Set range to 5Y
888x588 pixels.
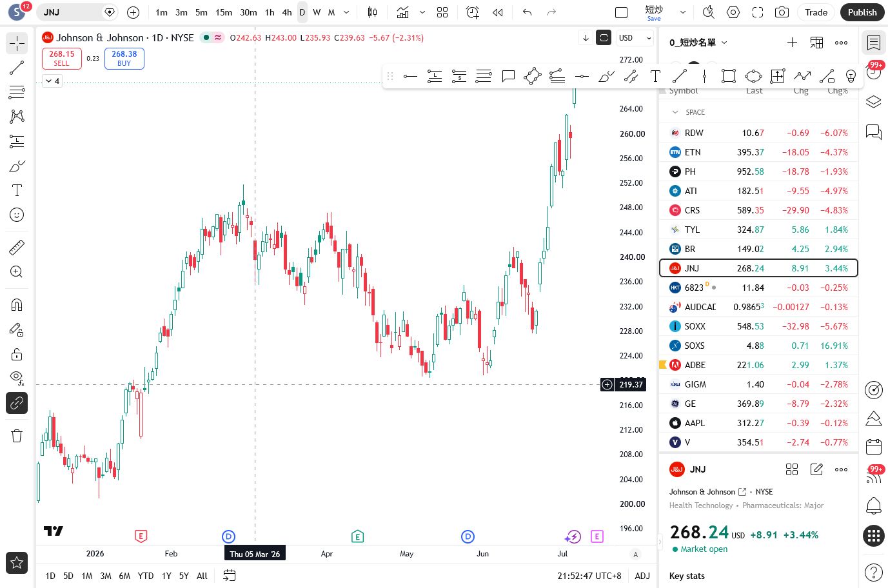click(x=184, y=576)
